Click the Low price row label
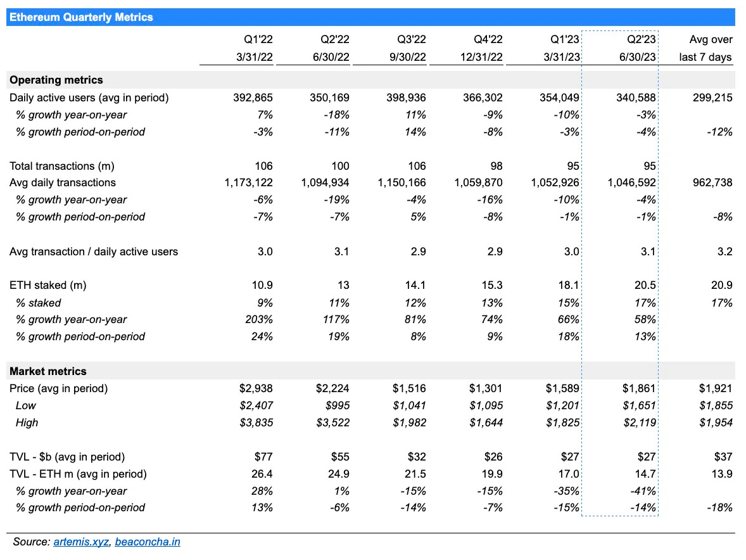The width and height of the screenshot is (746, 560). (26, 406)
